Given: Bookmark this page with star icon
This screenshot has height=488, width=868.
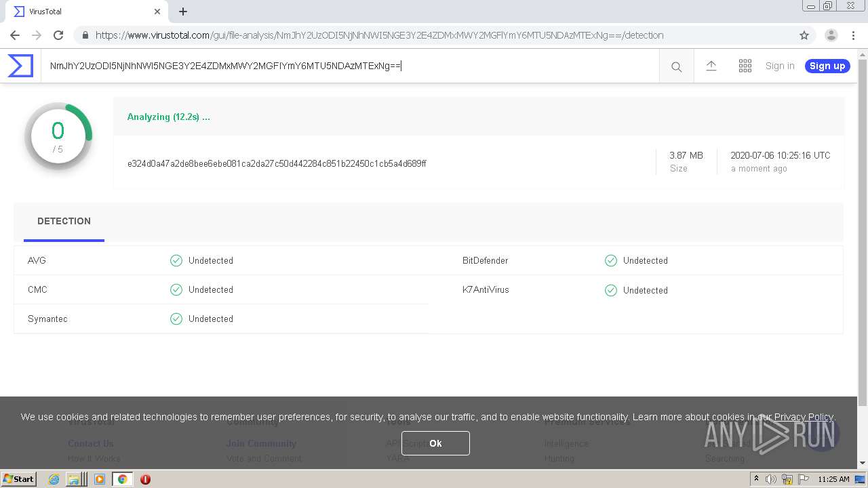Looking at the screenshot, I should [804, 35].
